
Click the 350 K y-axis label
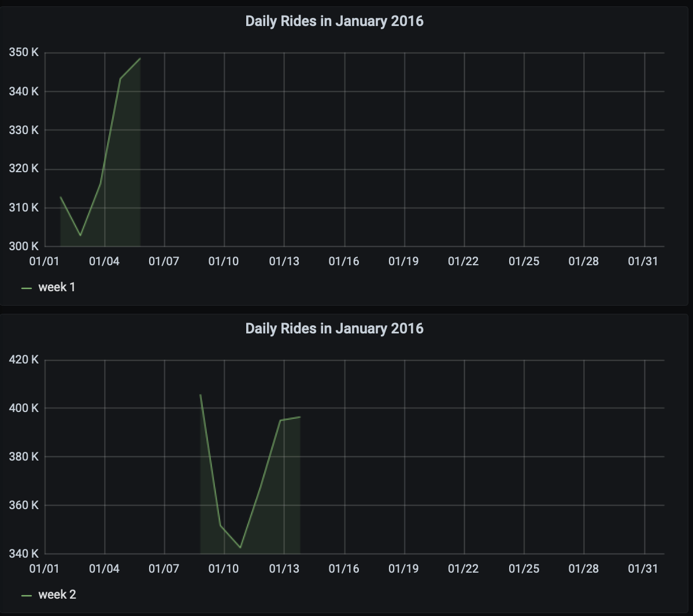(24, 53)
